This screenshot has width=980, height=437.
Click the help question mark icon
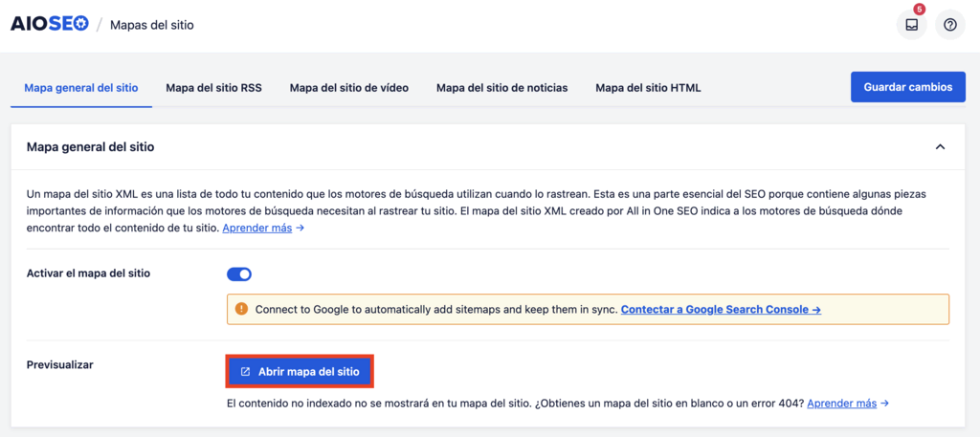tap(949, 26)
